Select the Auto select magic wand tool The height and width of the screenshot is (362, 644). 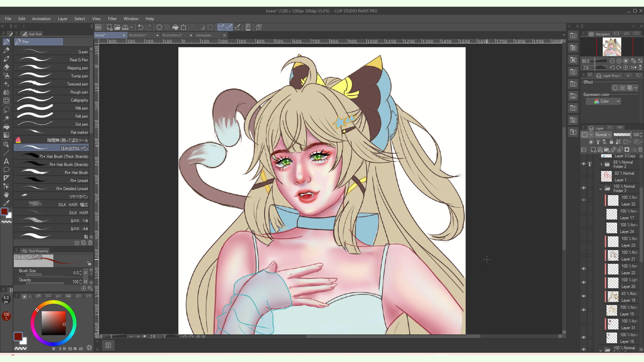[6, 118]
